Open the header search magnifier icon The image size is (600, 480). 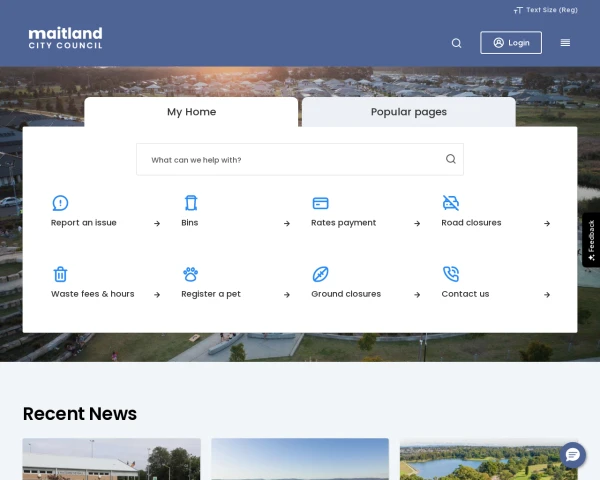click(456, 43)
